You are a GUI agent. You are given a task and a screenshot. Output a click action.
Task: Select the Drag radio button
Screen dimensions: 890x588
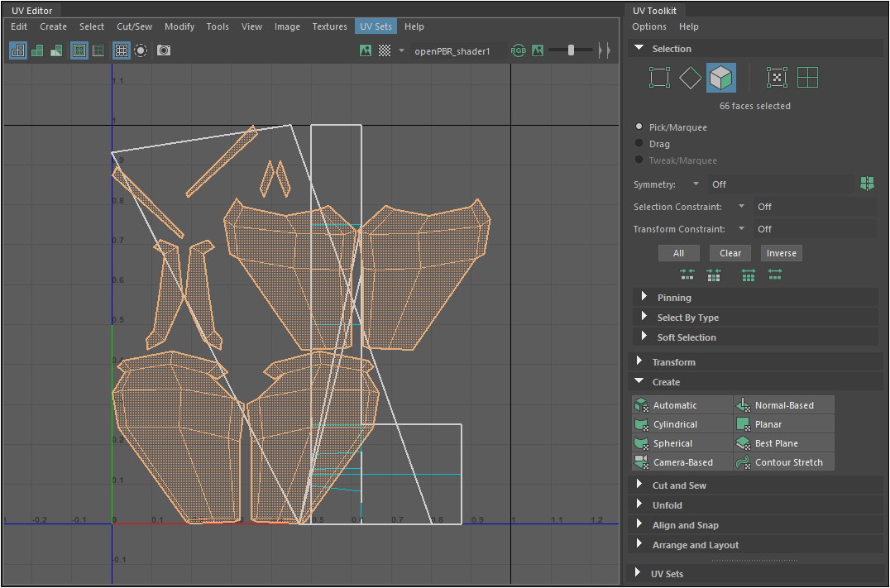coord(639,144)
